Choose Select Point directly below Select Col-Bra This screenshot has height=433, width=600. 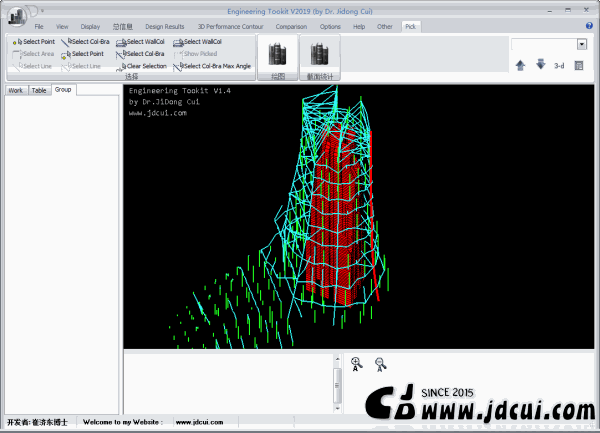pos(83,54)
